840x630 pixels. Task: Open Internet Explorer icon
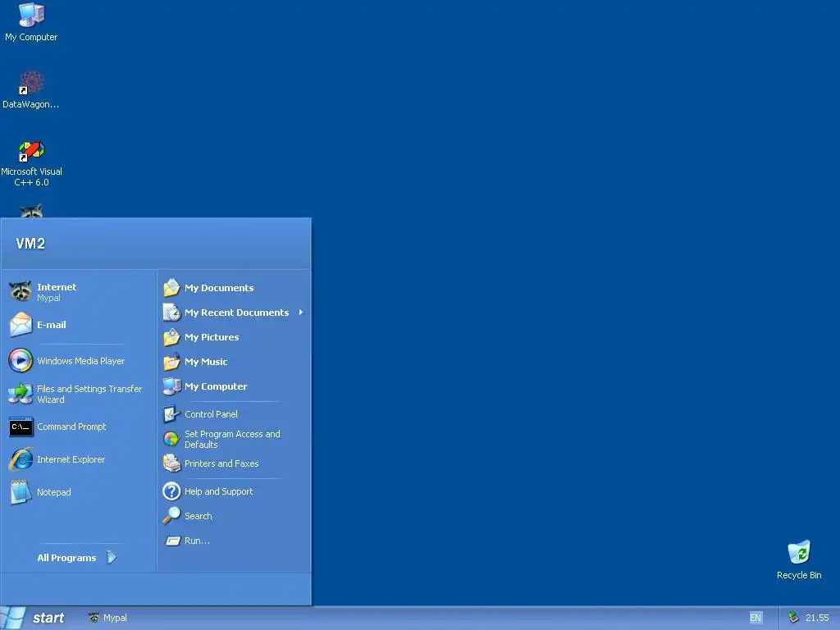21,459
